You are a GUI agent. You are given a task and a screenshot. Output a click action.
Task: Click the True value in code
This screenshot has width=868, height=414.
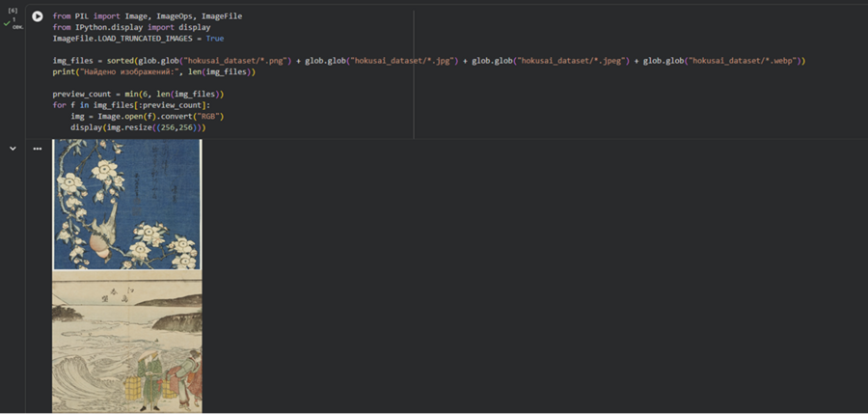click(215, 39)
